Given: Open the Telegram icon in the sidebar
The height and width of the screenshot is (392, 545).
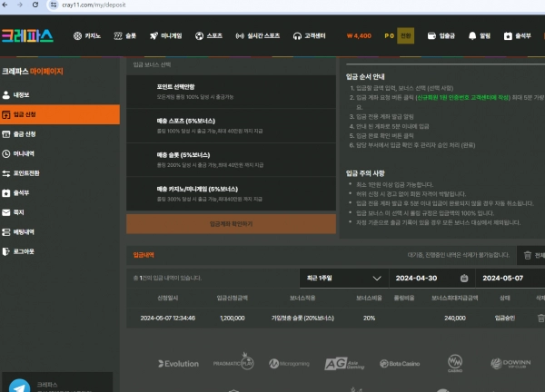Looking at the screenshot, I should click(19, 386).
